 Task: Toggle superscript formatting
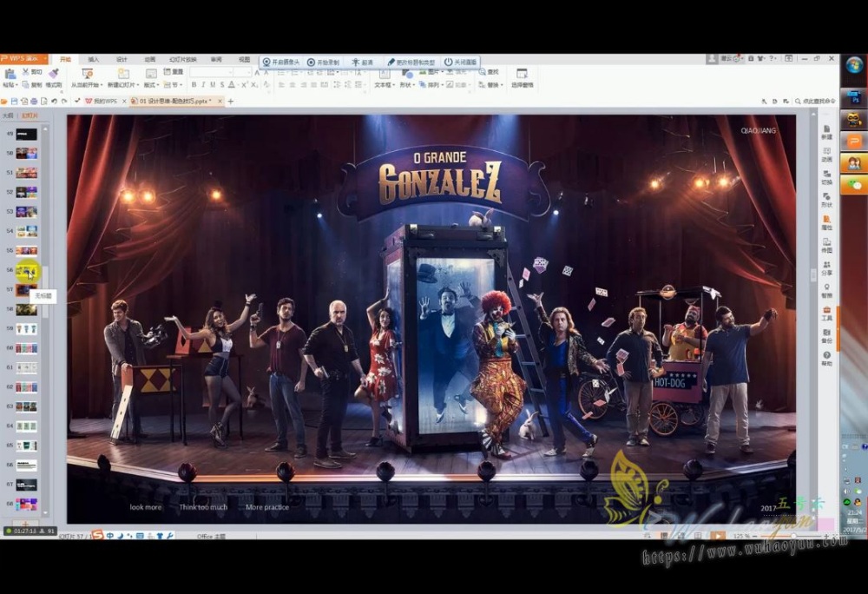[x=244, y=85]
